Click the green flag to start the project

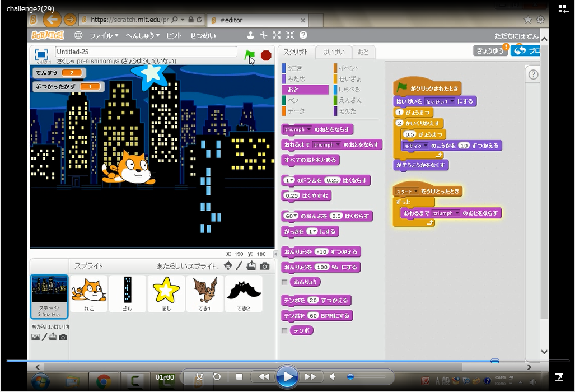point(250,55)
